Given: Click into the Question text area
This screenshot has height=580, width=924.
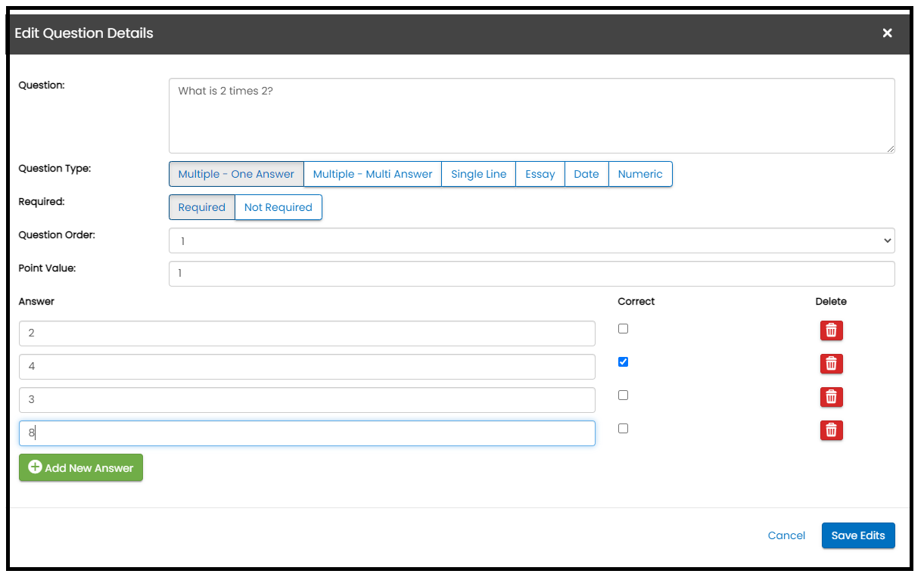Looking at the screenshot, I should [x=531, y=116].
